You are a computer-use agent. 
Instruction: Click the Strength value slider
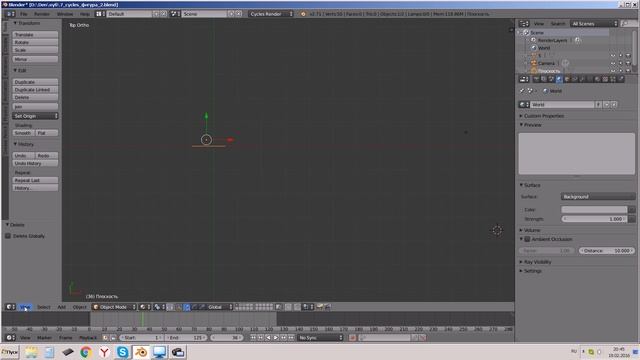pos(594,219)
